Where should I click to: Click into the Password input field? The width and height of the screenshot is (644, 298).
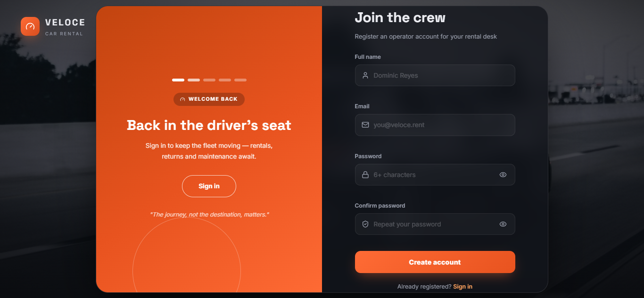(435, 175)
